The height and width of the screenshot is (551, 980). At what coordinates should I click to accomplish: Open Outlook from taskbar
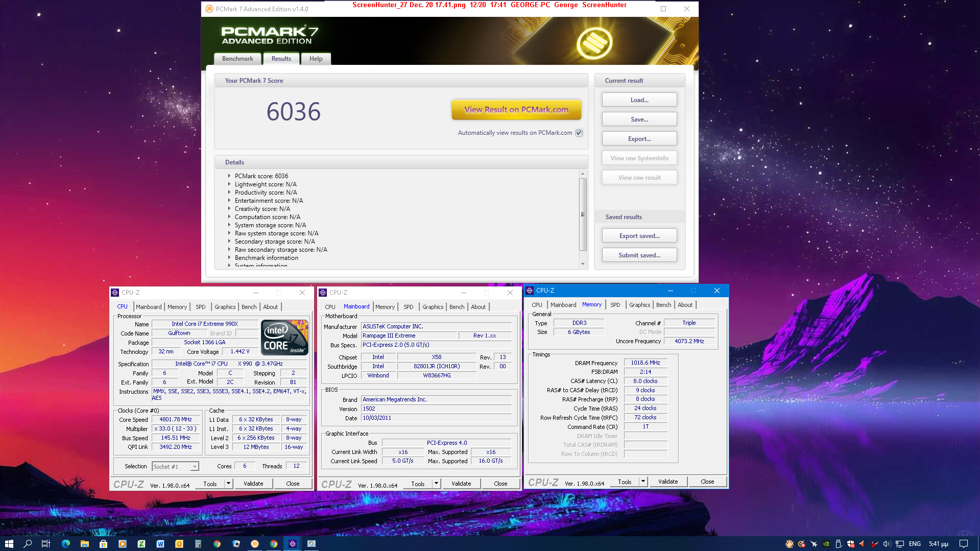(179, 544)
